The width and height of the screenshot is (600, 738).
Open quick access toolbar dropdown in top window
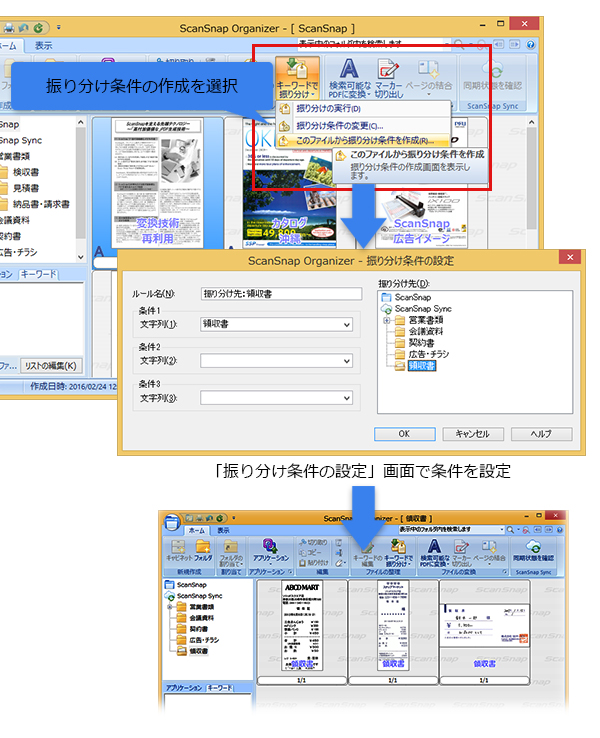point(59,28)
